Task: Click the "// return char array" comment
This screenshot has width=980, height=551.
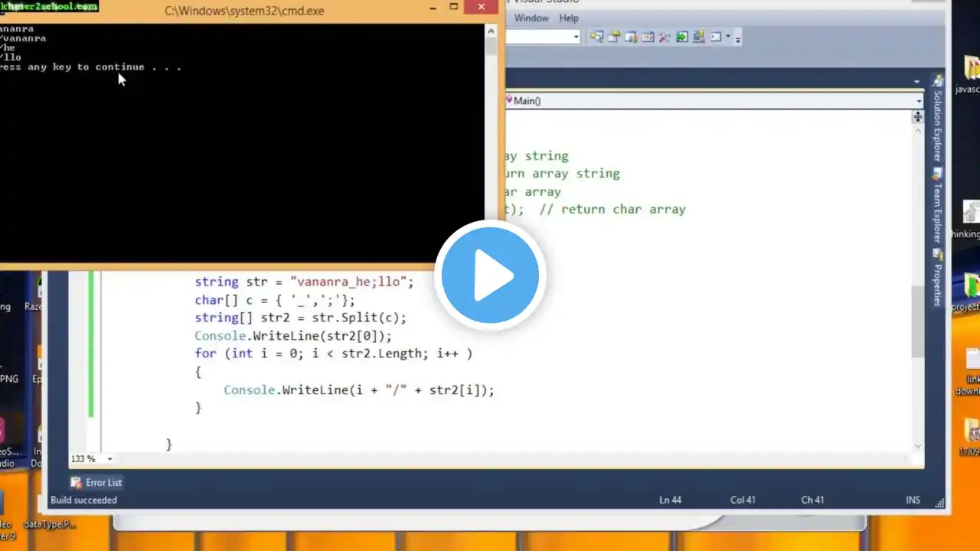Action: [612, 209]
